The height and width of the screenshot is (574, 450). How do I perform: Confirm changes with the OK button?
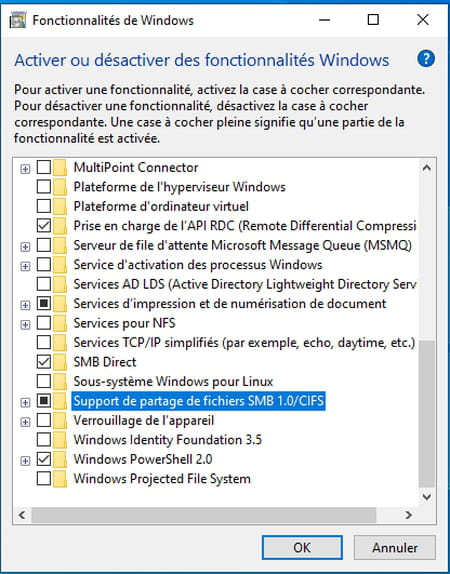(x=302, y=548)
